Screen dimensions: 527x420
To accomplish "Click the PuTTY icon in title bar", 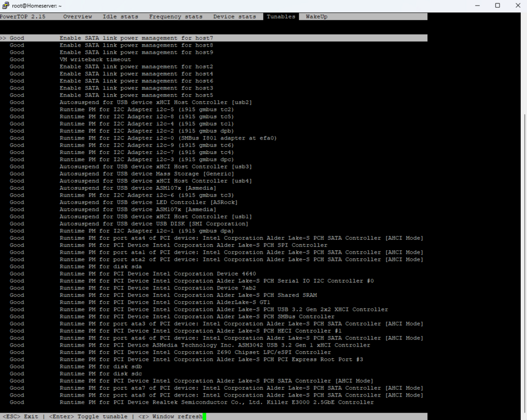I will click(6, 6).
